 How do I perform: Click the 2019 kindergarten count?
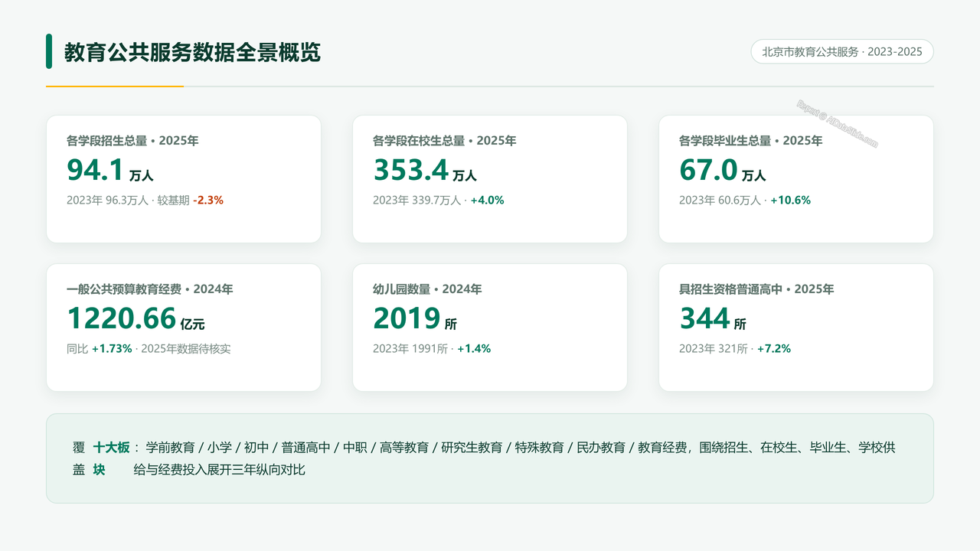coord(407,318)
